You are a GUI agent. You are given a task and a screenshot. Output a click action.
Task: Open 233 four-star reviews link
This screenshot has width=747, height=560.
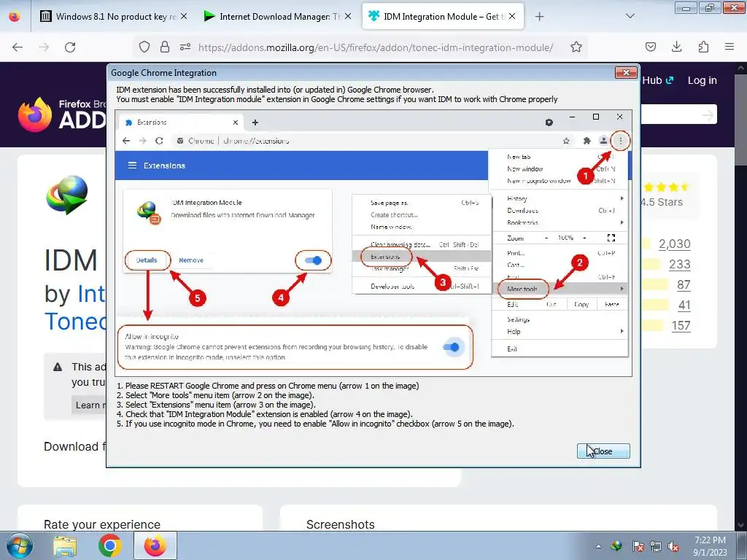pos(680,264)
